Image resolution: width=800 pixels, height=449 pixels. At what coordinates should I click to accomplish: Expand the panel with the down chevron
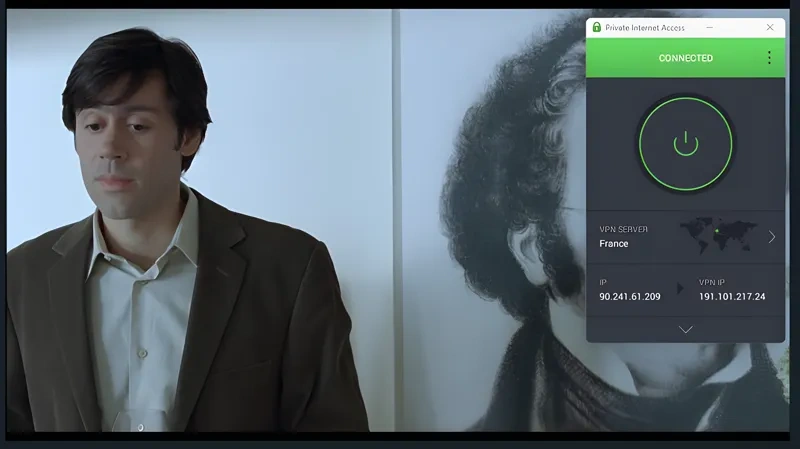pyautogui.click(x=685, y=329)
